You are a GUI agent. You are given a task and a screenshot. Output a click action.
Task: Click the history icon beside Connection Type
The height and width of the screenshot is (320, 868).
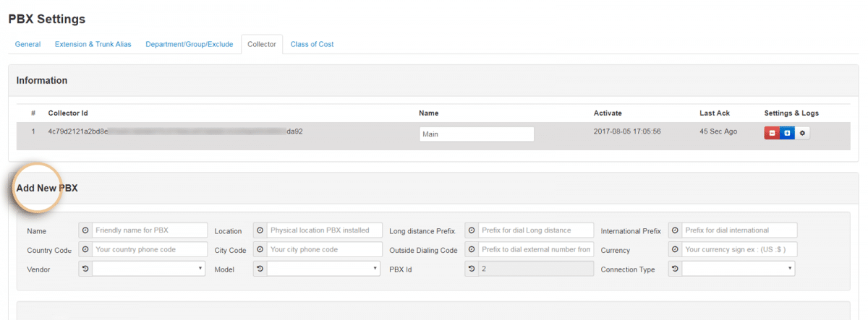tap(675, 269)
